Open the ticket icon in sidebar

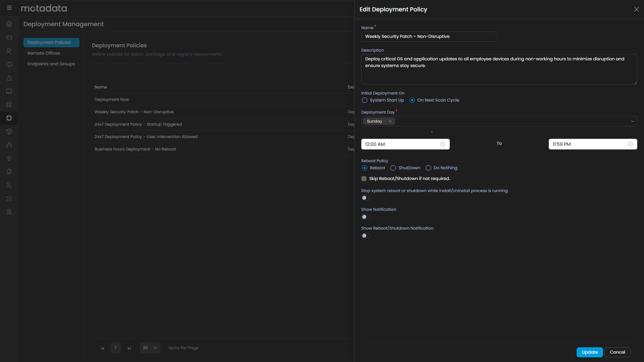point(9,38)
